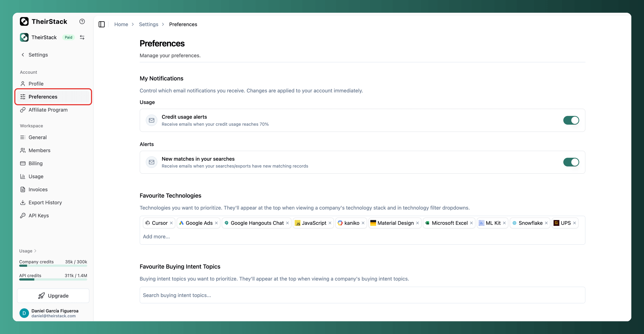Click the user avatar D icon
The image size is (644, 334).
tap(24, 313)
